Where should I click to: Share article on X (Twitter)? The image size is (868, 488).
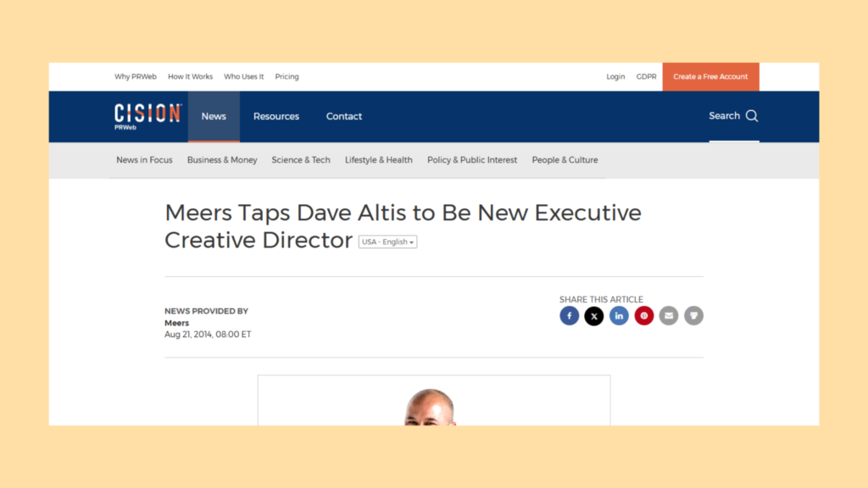tap(594, 316)
